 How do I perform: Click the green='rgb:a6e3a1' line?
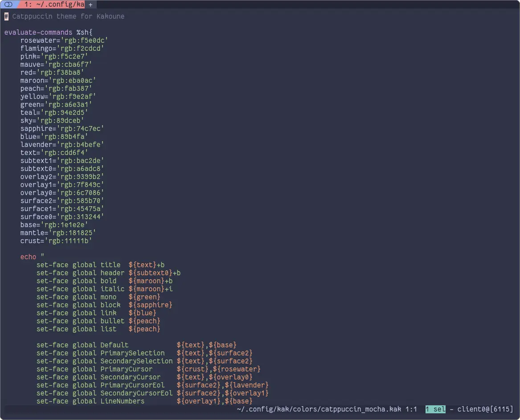[x=56, y=104]
